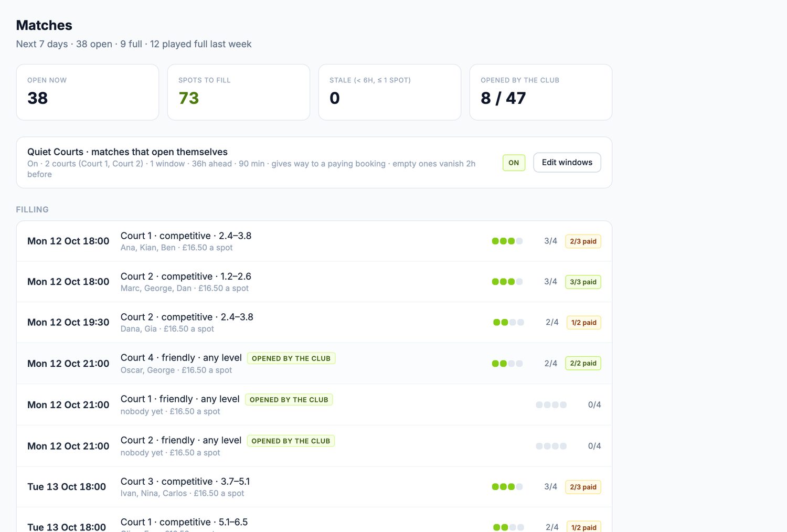The height and width of the screenshot is (532, 787).
Task: Click empty spot dots on Court 1 friendly match
Action: click(x=551, y=405)
